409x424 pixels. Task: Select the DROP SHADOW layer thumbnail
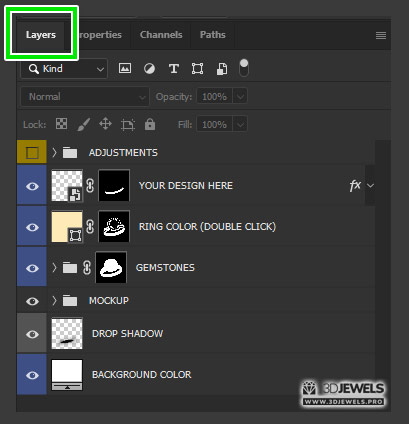click(67, 333)
